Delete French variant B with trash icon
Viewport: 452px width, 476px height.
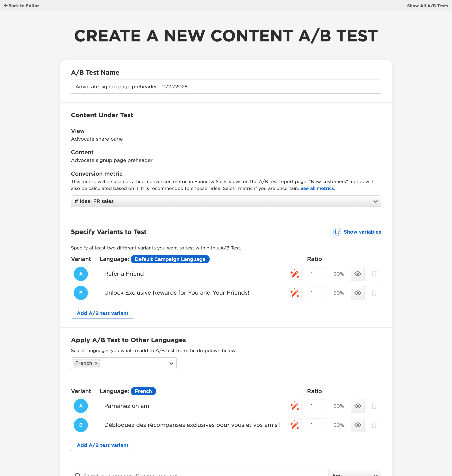(374, 425)
